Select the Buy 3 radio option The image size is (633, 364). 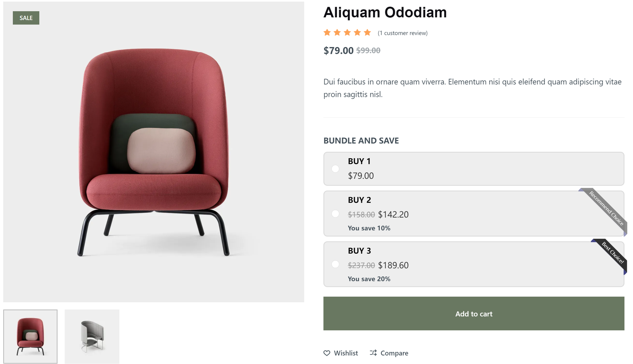point(335,264)
